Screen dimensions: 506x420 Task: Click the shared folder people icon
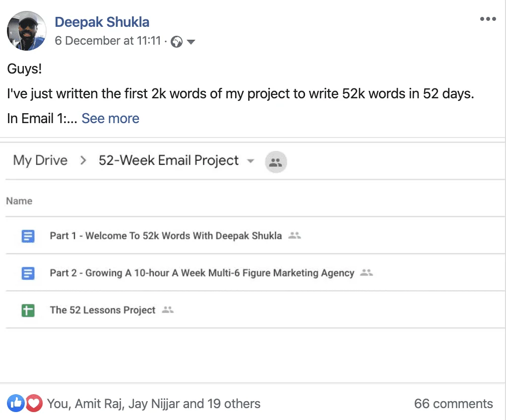(x=276, y=162)
